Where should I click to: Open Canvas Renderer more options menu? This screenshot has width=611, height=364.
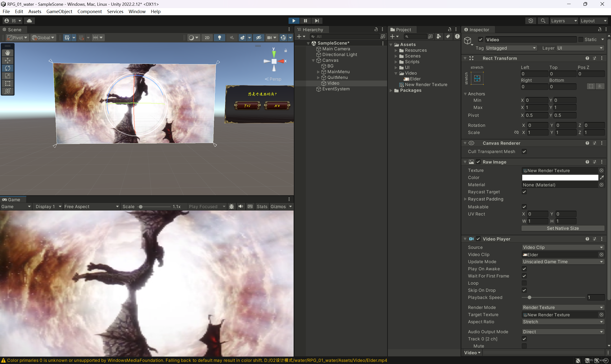coord(602,143)
